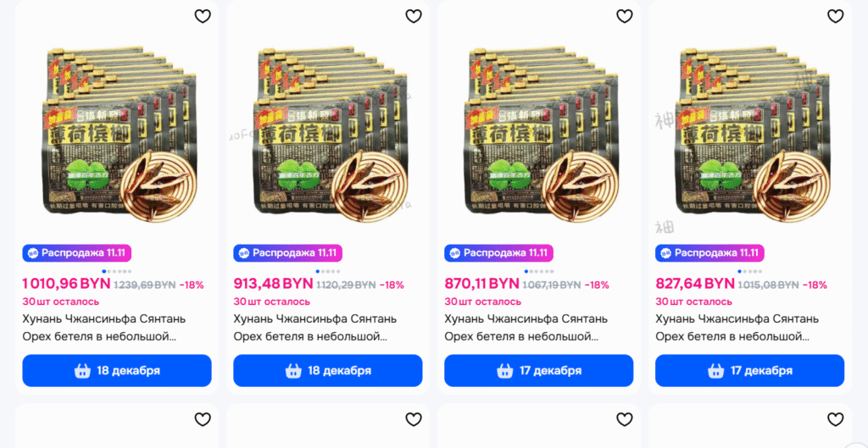Add 870,11 BYN item to cart, 17 декабря
Image resolution: width=868 pixels, height=448 pixels.
pyautogui.click(x=538, y=371)
